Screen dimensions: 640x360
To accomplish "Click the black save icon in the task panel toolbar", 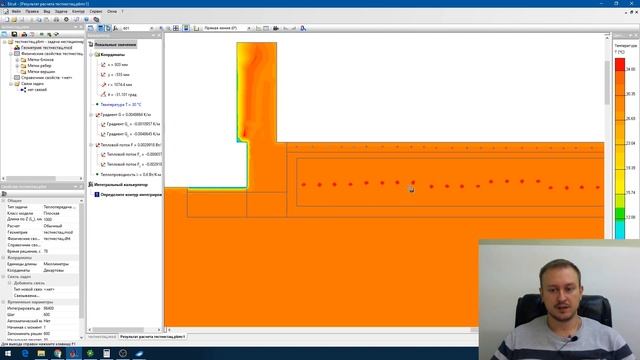I will tap(14, 34).
